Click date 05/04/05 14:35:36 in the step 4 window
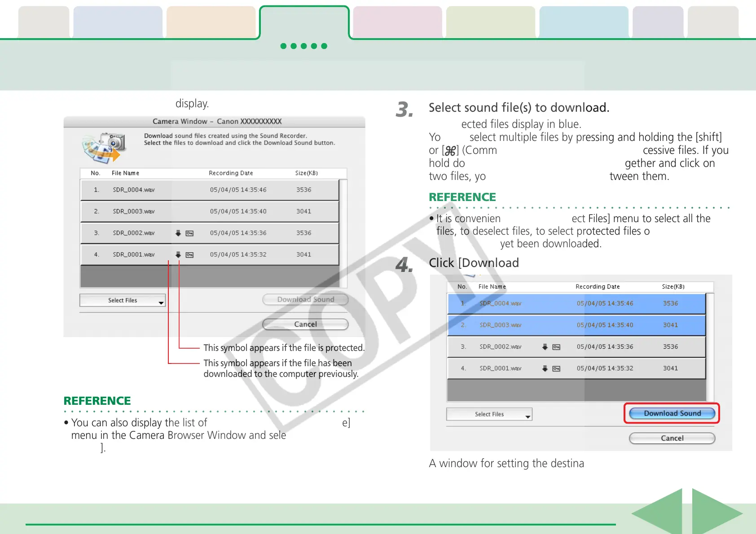Image resolution: width=756 pixels, height=534 pixels. click(605, 347)
